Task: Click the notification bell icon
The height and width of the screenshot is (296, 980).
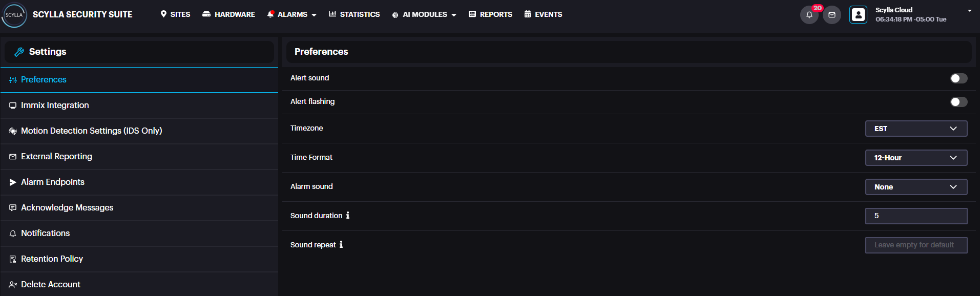Action: [x=809, y=15]
